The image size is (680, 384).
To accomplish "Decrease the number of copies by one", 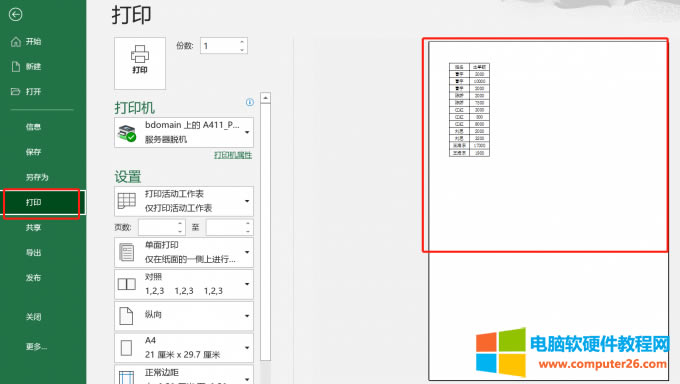I will tap(242, 50).
